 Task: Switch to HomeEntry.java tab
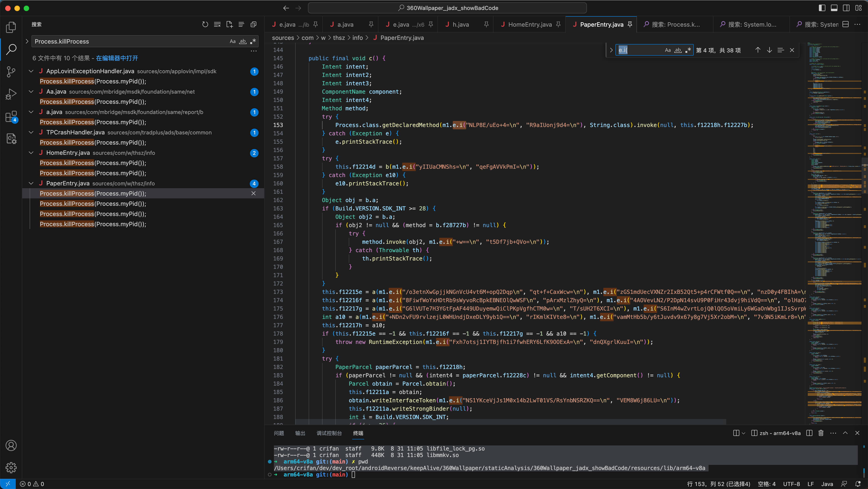point(530,24)
